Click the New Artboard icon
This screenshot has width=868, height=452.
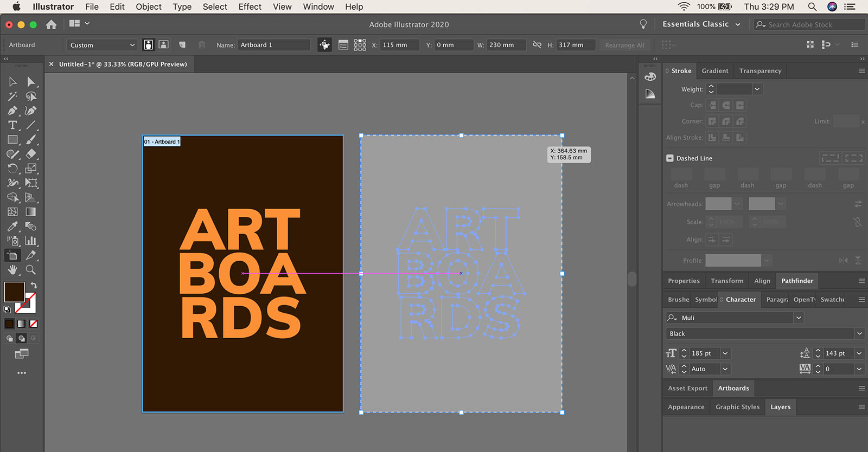tap(182, 45)
